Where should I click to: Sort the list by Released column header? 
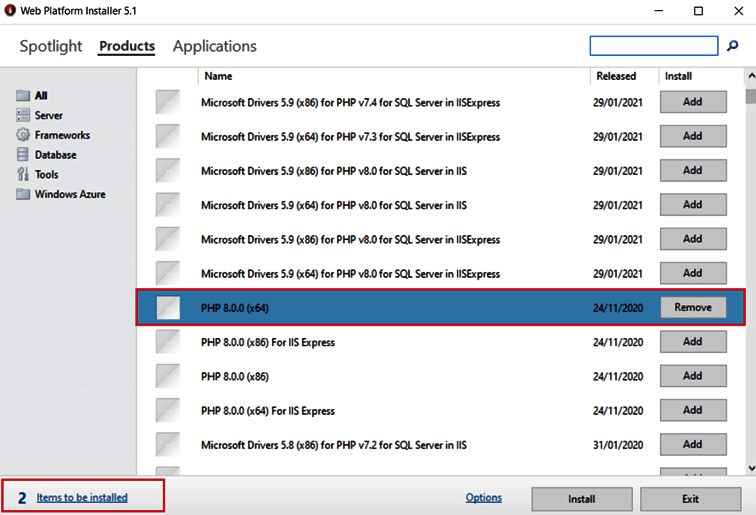tap(616, 76)
